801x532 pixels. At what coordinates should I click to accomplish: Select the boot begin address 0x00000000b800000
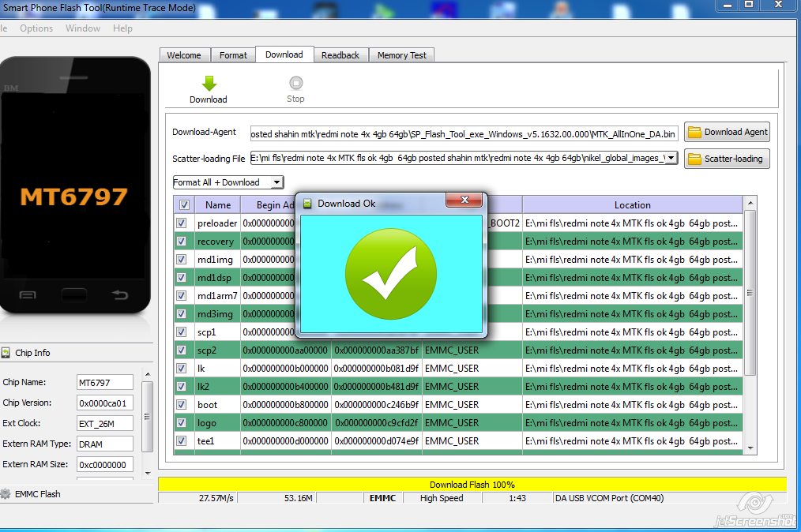pos(285,404)
